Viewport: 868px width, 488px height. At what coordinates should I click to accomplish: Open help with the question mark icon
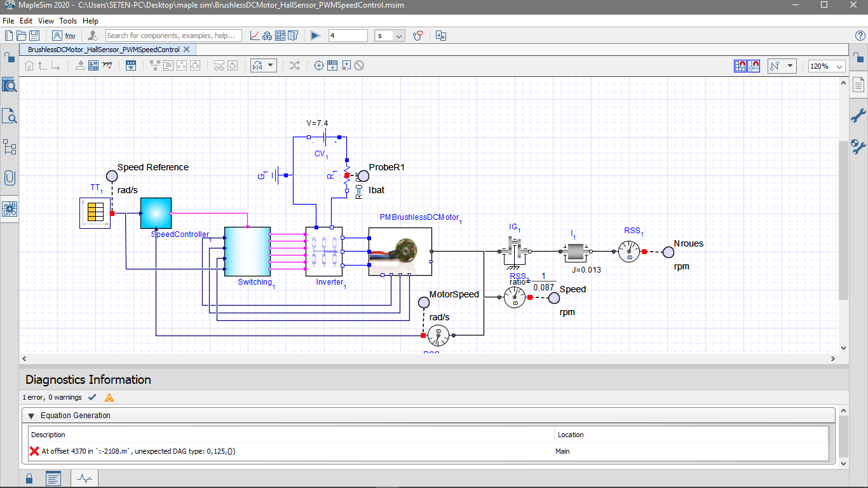tap(860, 36)
